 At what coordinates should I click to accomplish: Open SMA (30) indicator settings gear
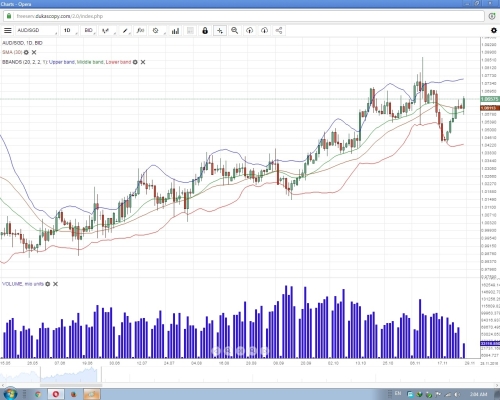26,52
